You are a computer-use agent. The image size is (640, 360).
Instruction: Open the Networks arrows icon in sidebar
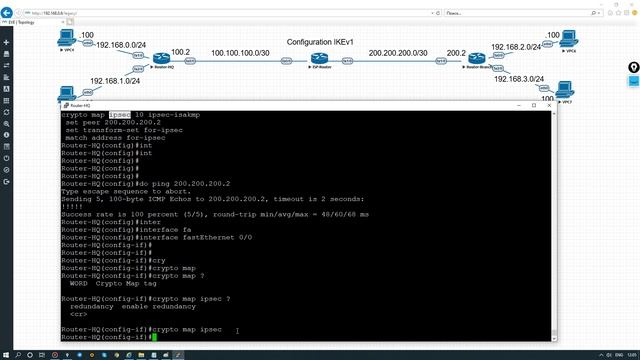6,65
